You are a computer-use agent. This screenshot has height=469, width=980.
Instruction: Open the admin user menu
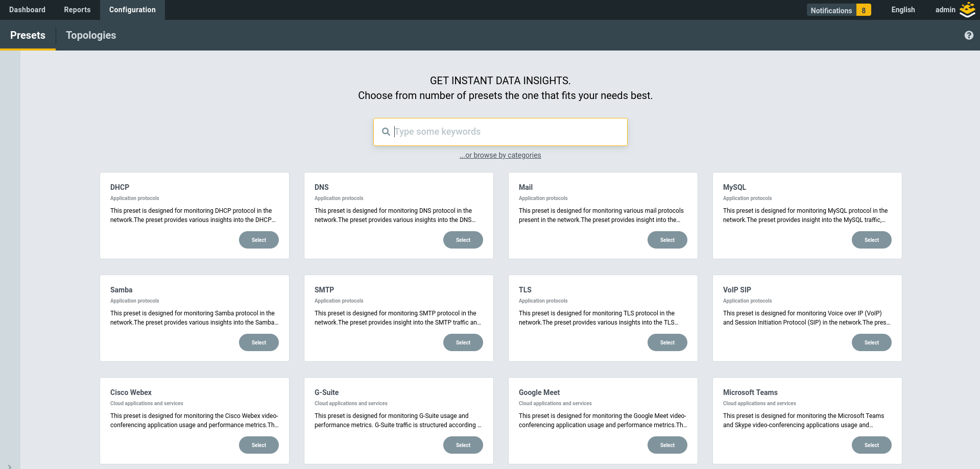[945, 10]
